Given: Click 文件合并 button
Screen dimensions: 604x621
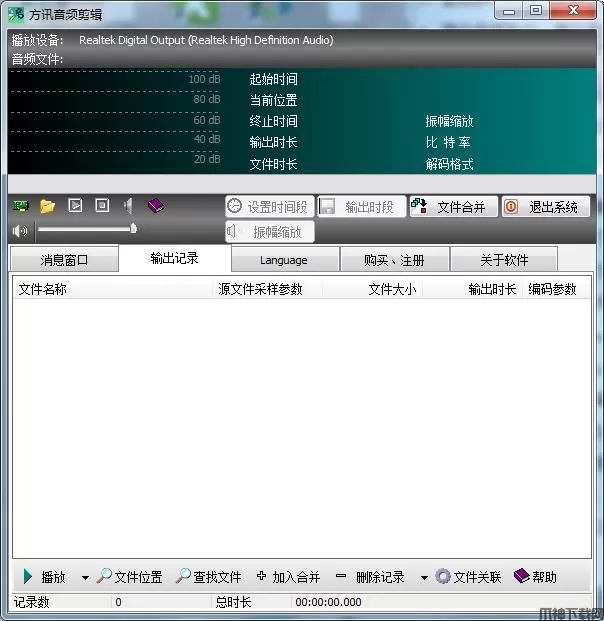Looking at the screenshot, I should point(453,207).
